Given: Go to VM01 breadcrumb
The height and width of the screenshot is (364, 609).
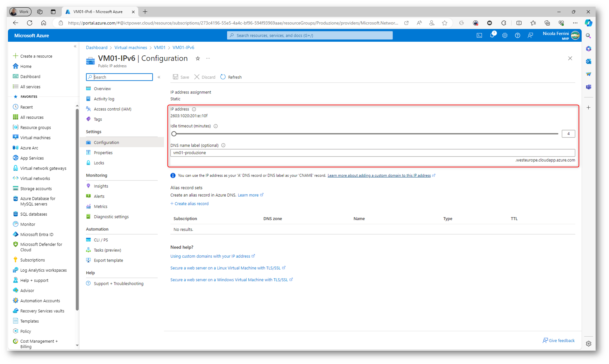Looking at the screenshot, I should point(159,47).
